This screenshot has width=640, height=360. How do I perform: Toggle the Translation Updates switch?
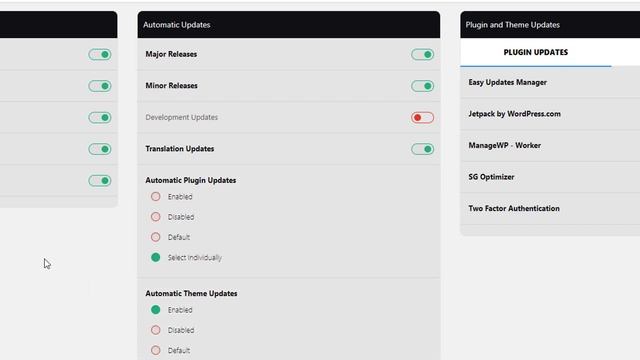click(422, 149)
